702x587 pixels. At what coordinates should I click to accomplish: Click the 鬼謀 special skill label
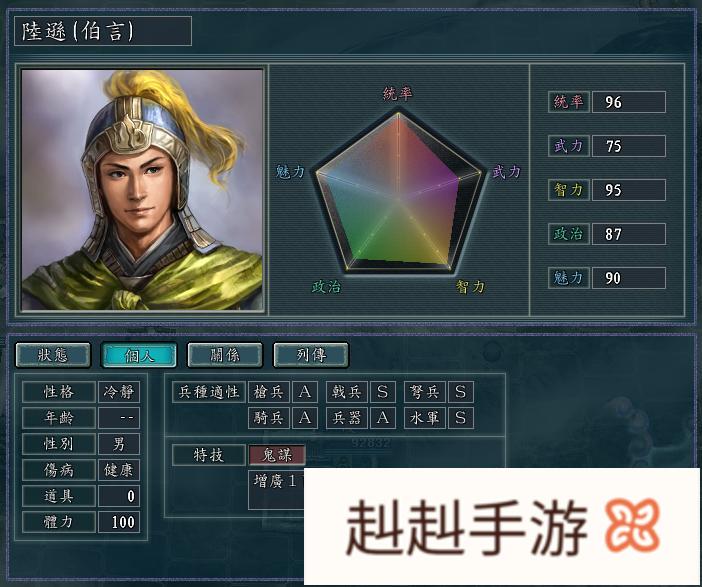pos(277,455)
